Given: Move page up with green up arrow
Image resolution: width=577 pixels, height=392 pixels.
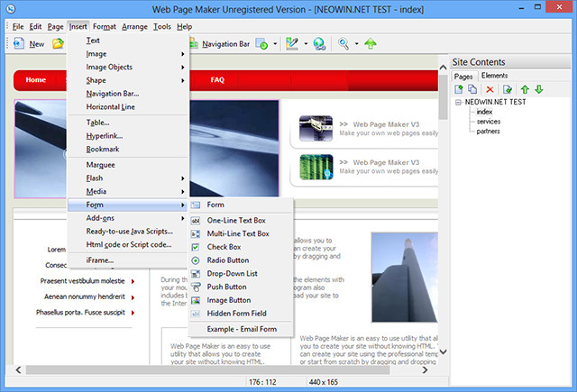Looking at the screenshot, I should [524, 89].
